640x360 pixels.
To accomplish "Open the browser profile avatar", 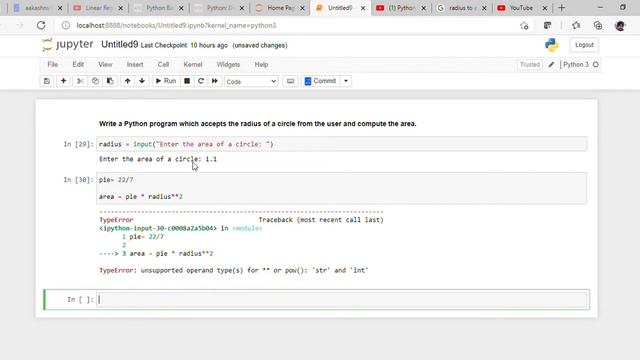I will [x=620, y=25].
